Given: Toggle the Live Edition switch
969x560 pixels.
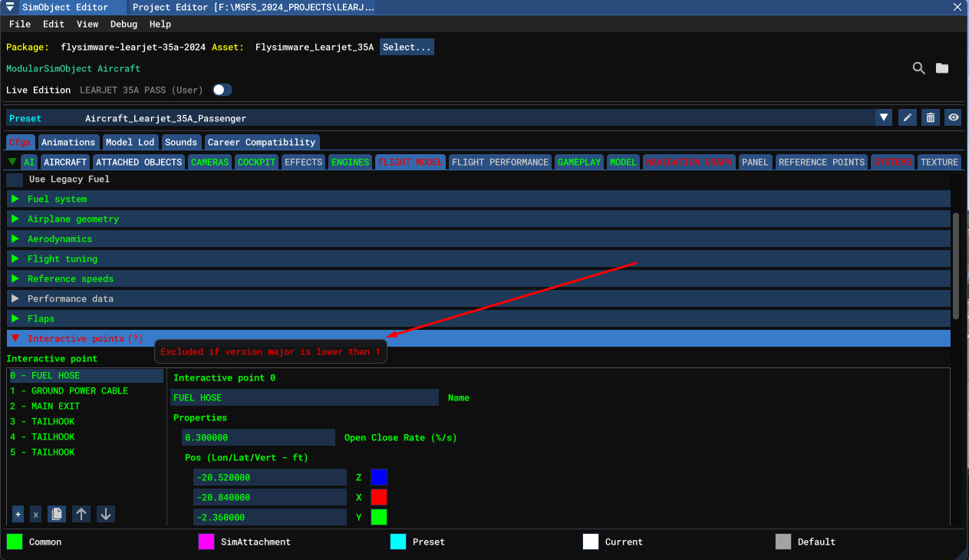Looking at the screenshot, I should click(x=222, y=90).
